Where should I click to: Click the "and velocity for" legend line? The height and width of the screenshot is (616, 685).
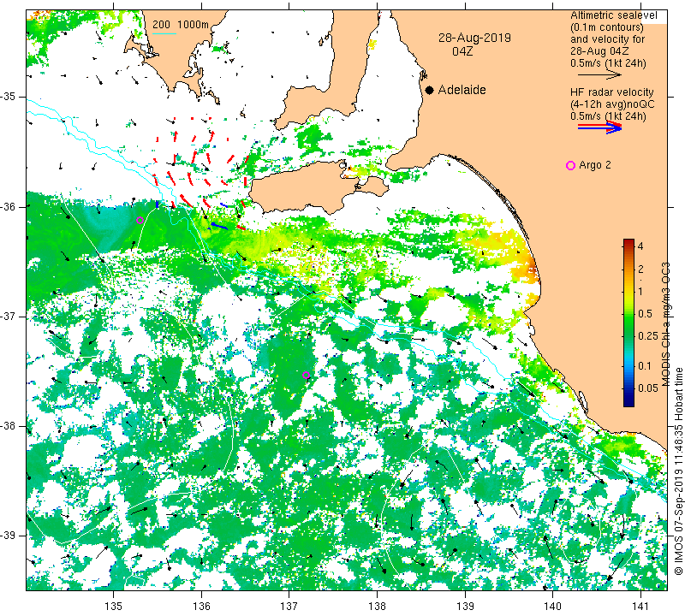pyautogui.click(x=607, y=38)
